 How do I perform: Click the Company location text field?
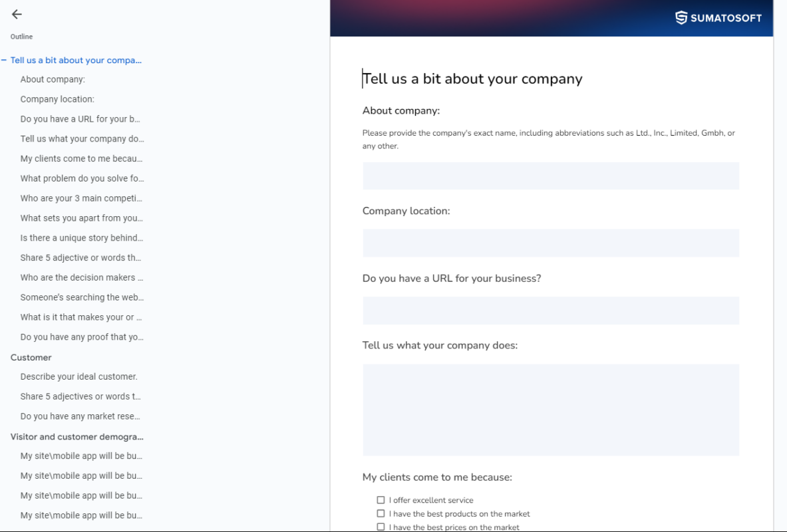pos(550,243)
